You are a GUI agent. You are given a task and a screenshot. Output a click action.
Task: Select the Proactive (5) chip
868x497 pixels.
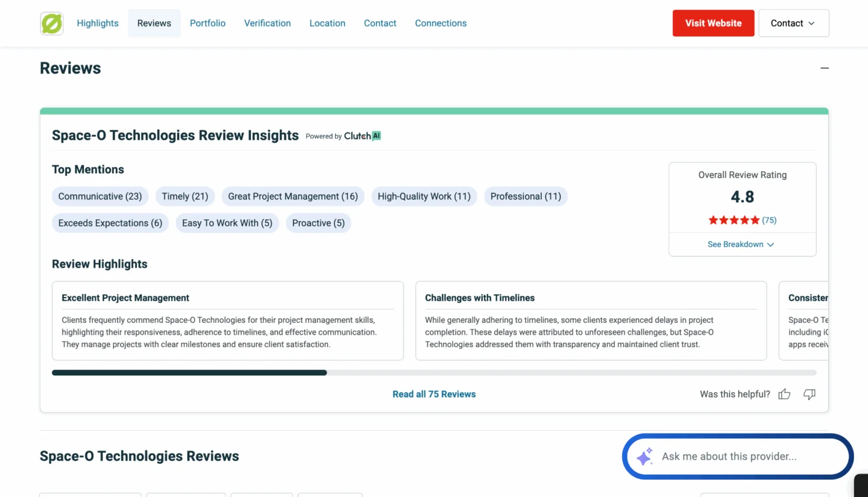pyautogui.click(x=318, y=223)
